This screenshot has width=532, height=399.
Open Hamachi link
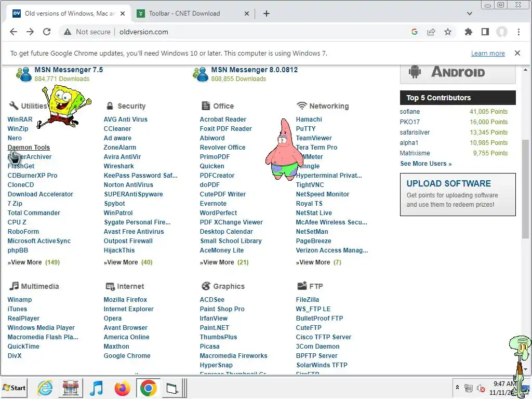[x=309, y=119]
